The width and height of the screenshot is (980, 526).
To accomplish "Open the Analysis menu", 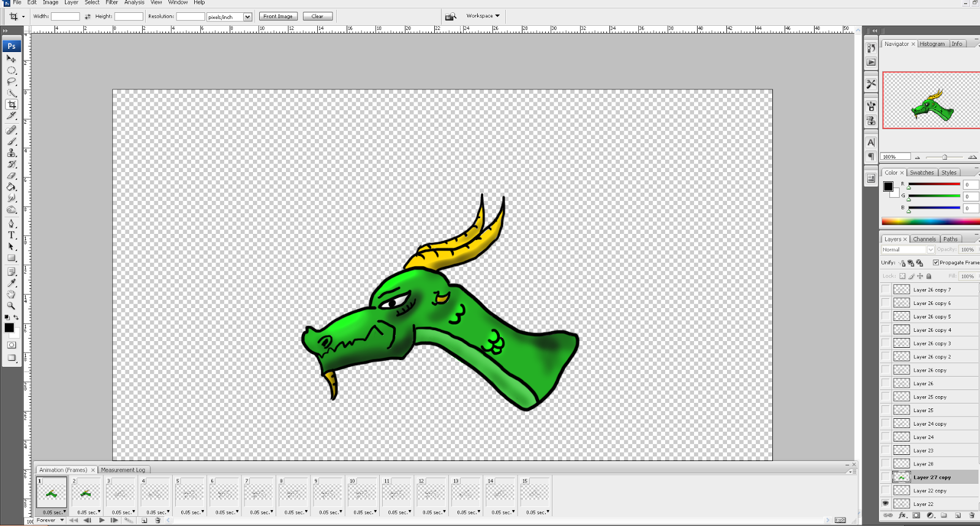I will point(134,2).
